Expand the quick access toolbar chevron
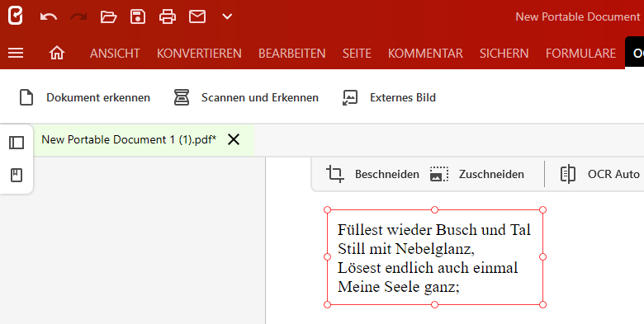The height and width of the screenshot is (324, 644). click(x=227, y=16)
